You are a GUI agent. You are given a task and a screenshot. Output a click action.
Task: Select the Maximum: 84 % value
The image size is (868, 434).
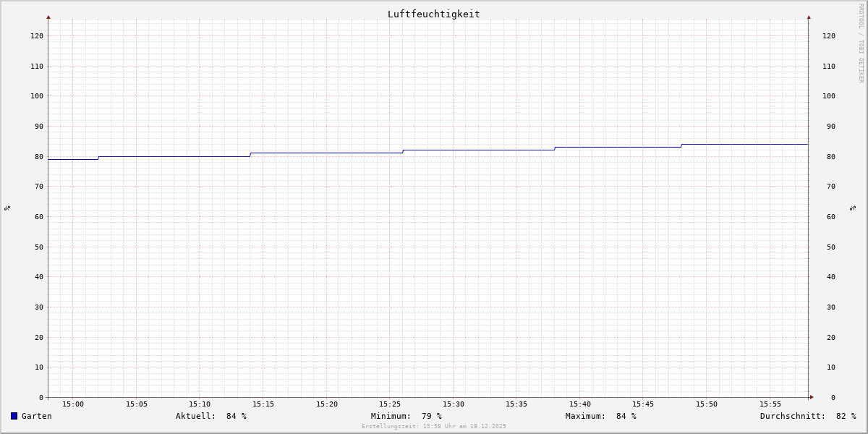pyautogui.click(x=601, y=416)
